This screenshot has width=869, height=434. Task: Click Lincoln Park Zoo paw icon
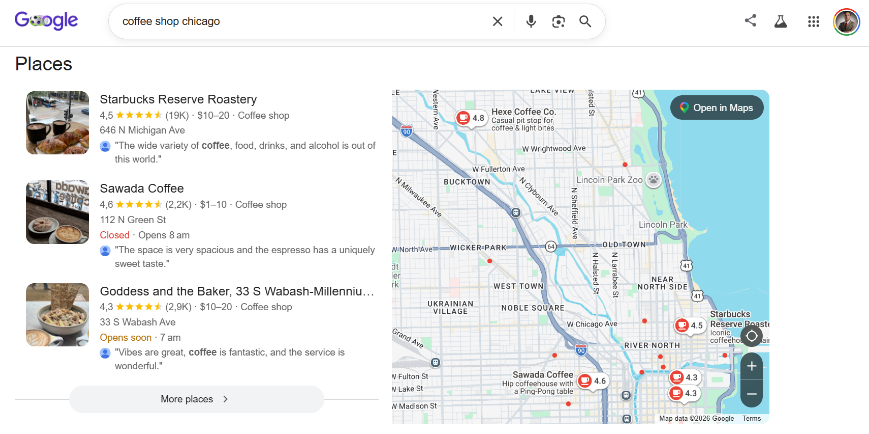pyautogui.click(x=655, y=180)
